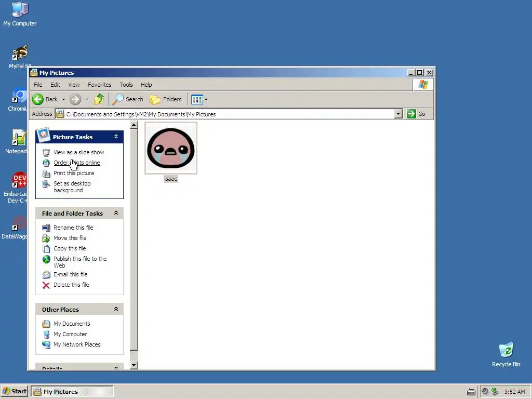Collapse the File and Folder Tasks panel
532x399 pixels.
116,212
